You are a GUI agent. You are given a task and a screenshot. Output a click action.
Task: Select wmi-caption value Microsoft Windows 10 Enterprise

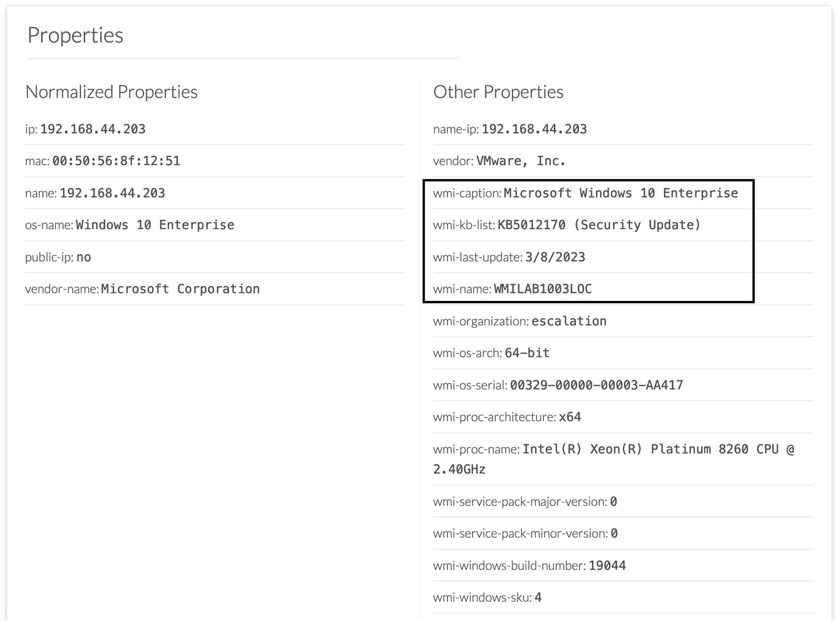coord(621,193)
